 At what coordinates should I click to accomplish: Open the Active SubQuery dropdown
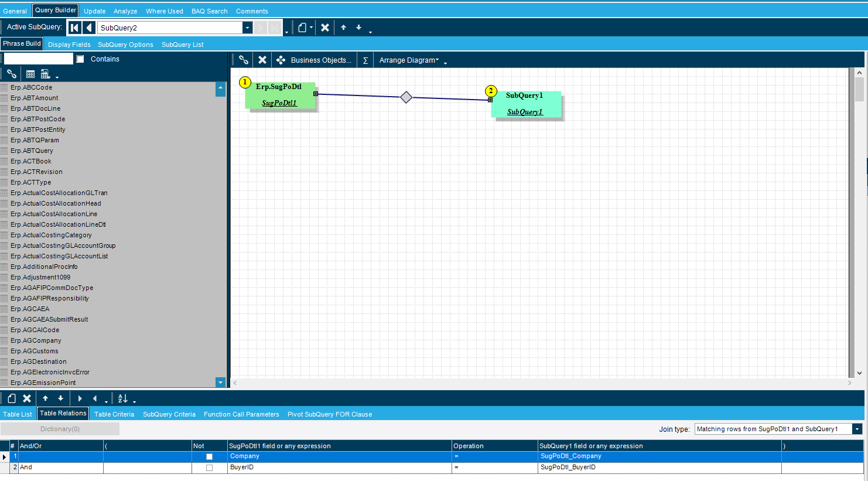point(247,28)
